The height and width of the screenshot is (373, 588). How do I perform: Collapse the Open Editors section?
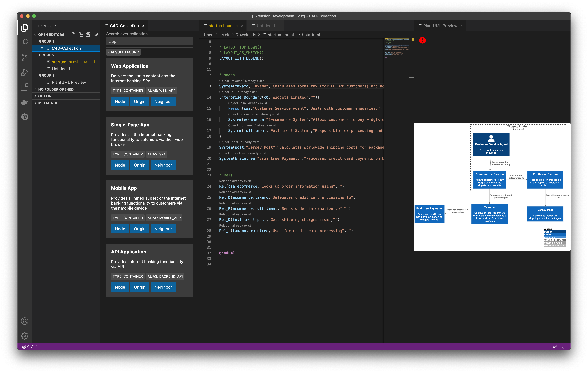(x=51, y=35)
